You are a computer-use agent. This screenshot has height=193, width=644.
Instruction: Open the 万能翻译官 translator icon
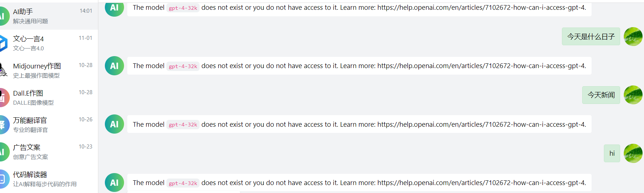tap(4, 125)
